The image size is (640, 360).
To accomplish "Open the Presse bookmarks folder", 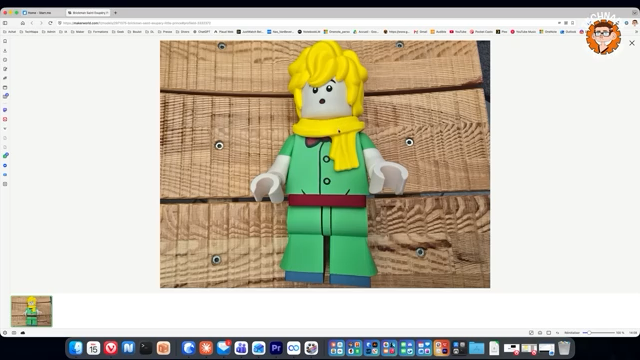I will 165,31.
